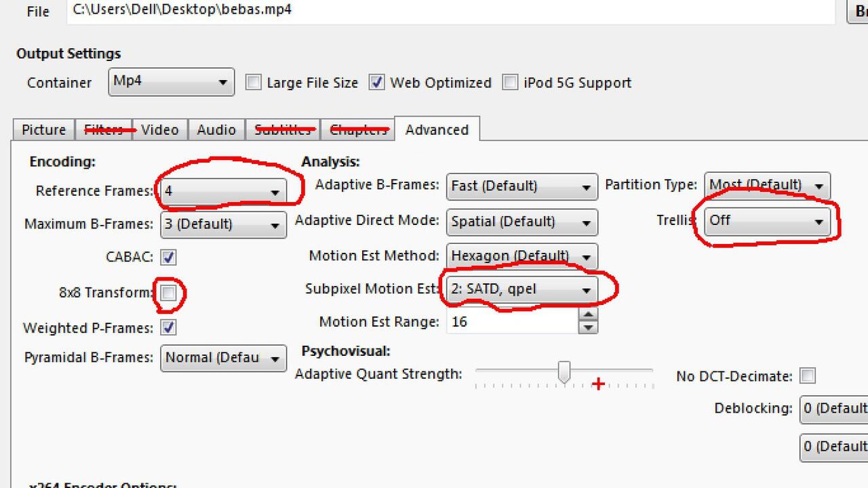This screenshot has width=868, height=488.
Task: Switch to the Picture tab
Action: [x=44, y=129]
